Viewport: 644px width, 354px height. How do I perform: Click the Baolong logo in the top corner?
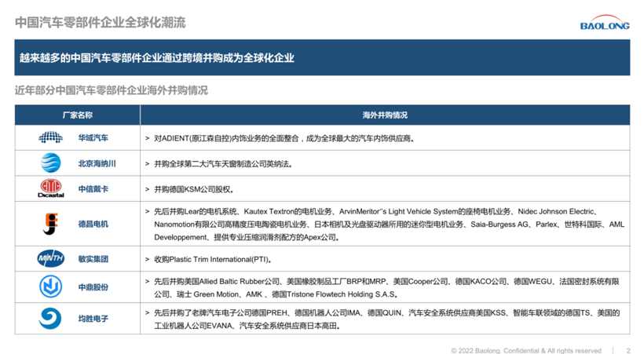tap(604, 23)
